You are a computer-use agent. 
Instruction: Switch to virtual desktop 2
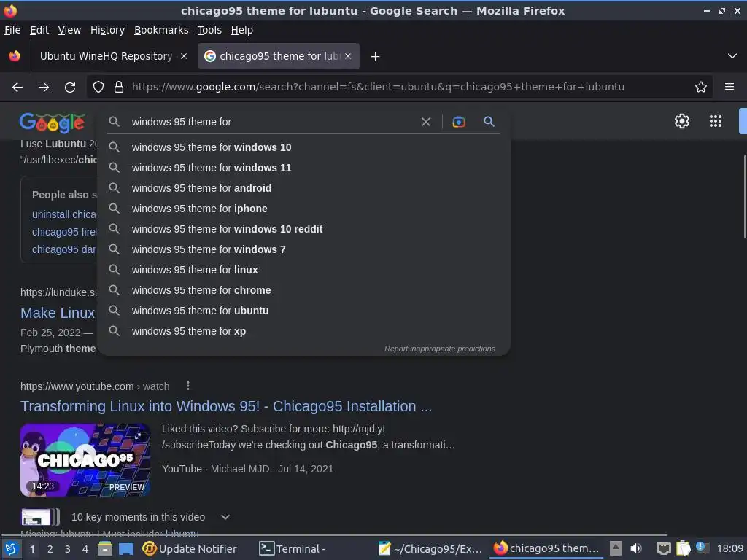(x=50, y=549)
